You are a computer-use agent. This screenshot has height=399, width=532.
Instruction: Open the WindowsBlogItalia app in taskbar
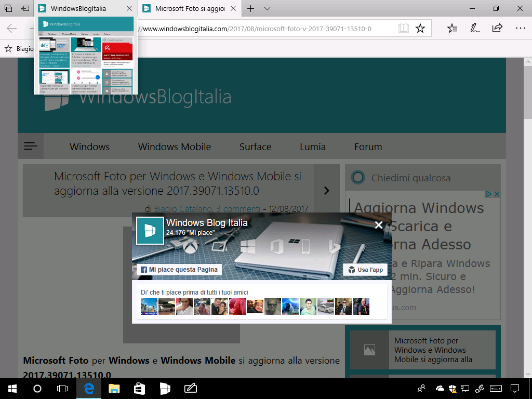[x=165, y=389]
